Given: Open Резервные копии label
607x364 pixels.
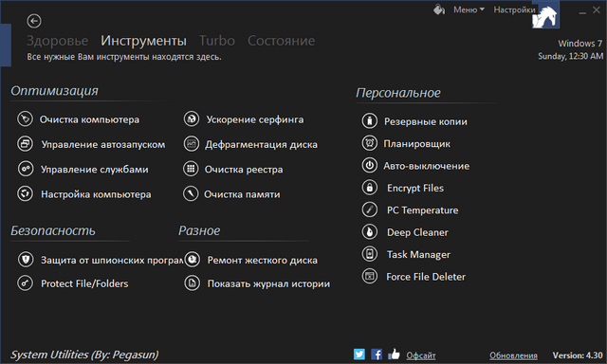Looking at the screenshot, I should tap(426, 121).
